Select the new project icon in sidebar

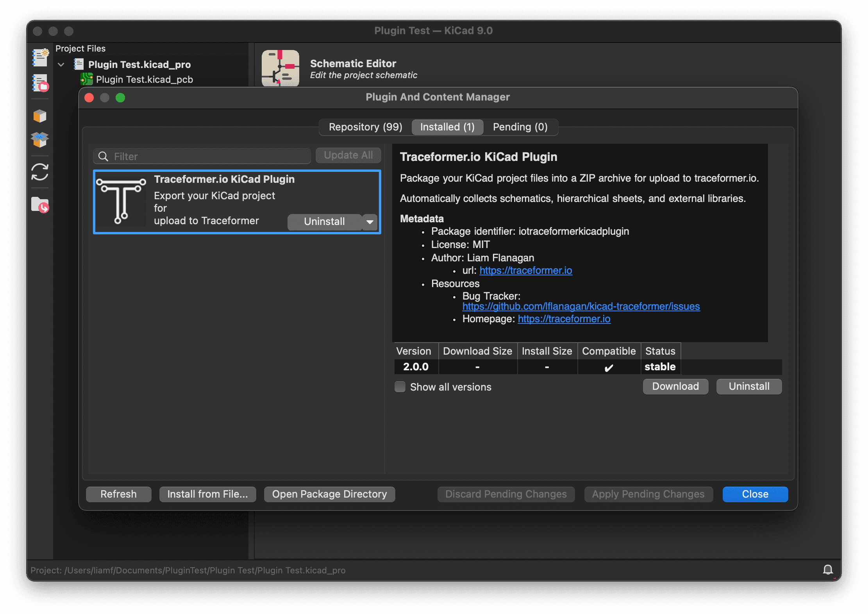[39, 58]
